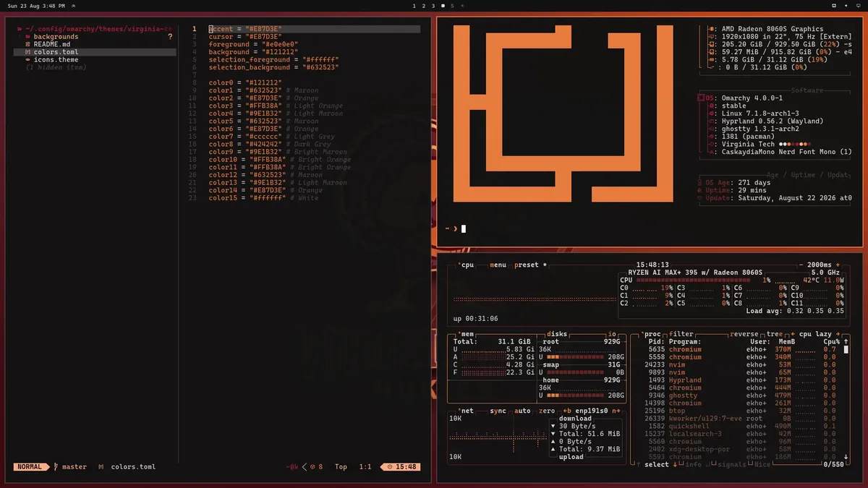Click the diagnostics icon beside 8 in statusline

click(312, 467)
